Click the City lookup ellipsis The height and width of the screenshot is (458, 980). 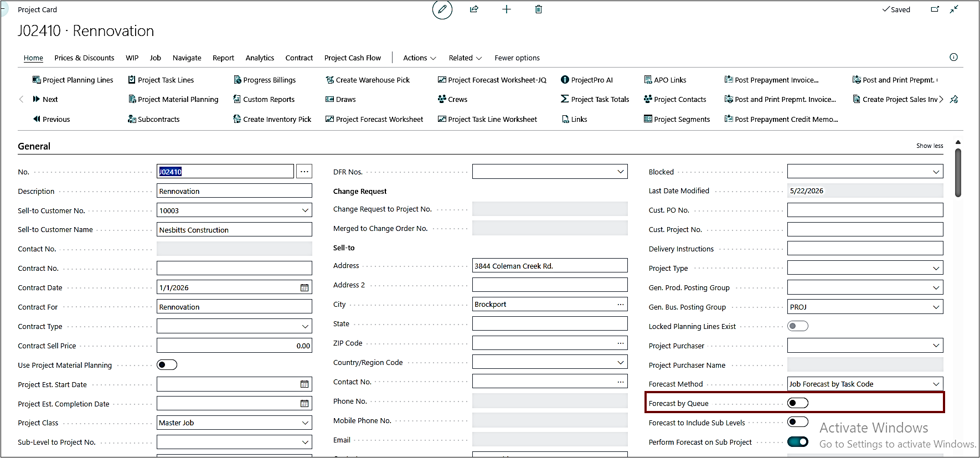[621, 304]
